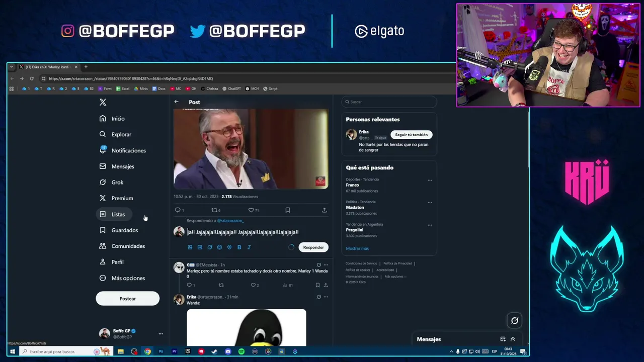Click in the reply text field
The width and height of the screenshot is (644, 362).
coord(257,232)
